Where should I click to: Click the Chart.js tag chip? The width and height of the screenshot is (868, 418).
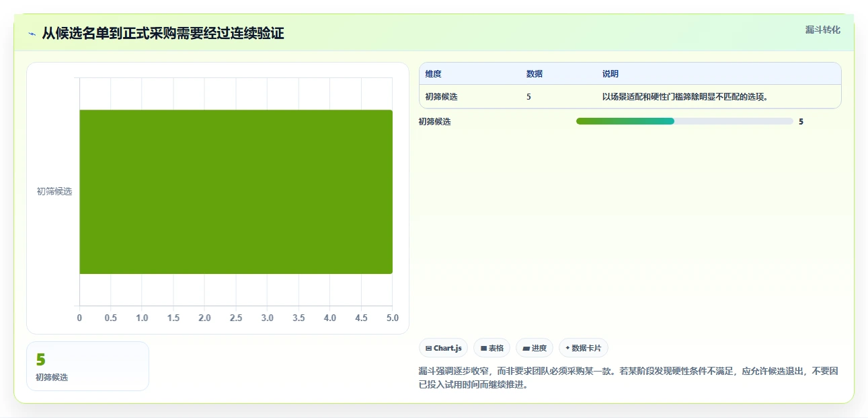(443, 348)
